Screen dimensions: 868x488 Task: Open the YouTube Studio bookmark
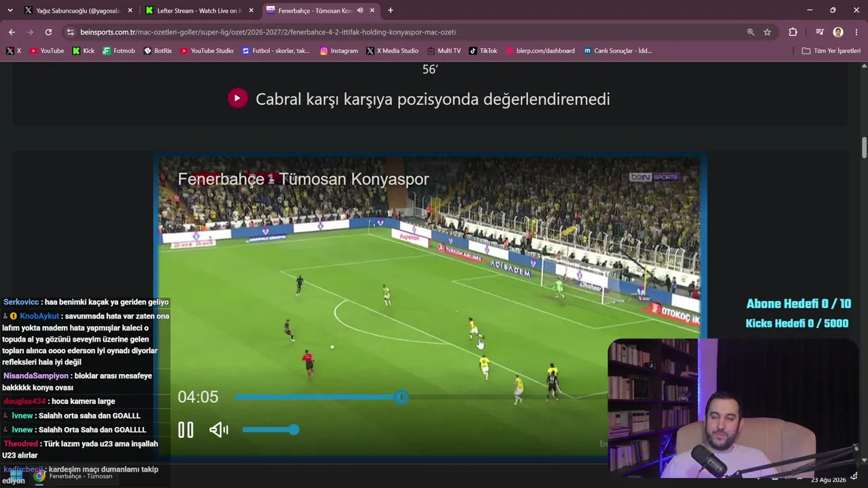point(207,51)
